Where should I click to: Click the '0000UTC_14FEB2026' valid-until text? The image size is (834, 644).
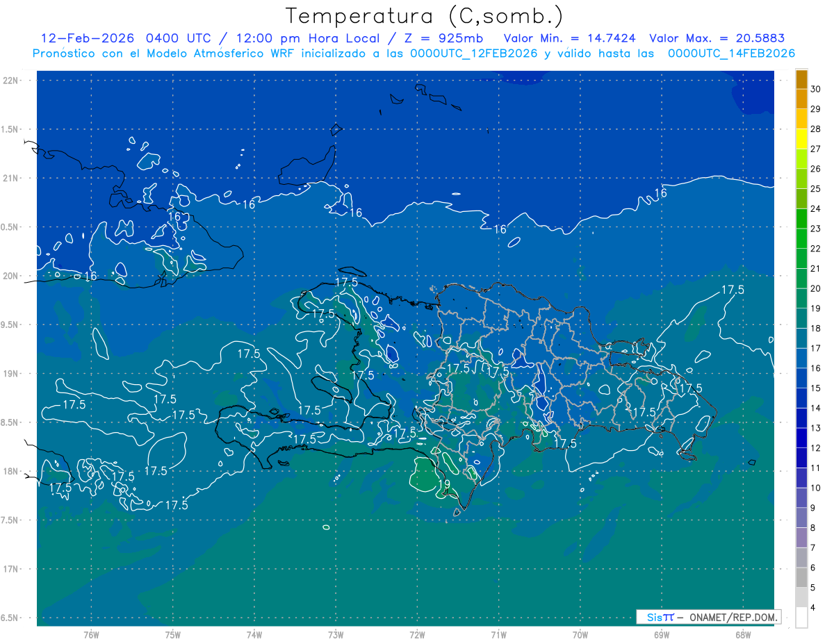point(731,53)
